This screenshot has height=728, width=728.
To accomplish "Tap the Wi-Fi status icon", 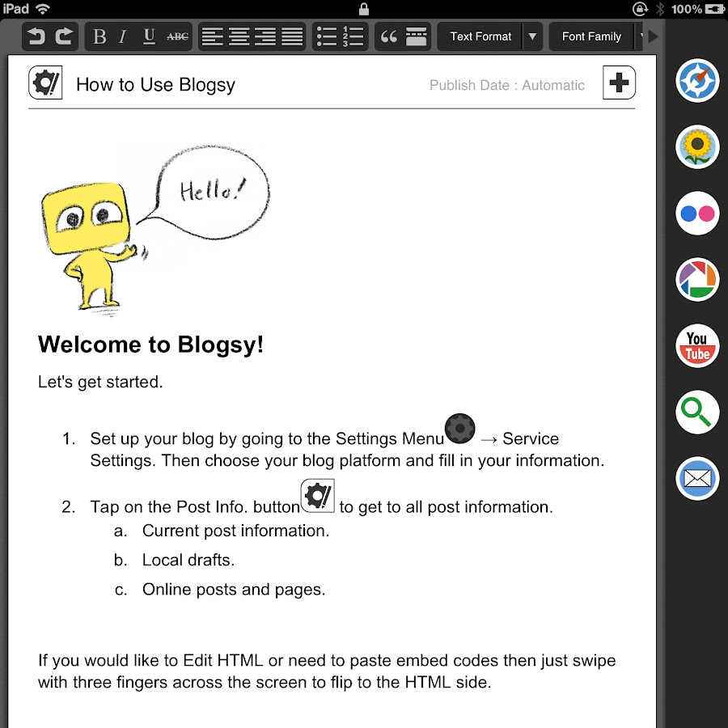I will pos(43,8).
